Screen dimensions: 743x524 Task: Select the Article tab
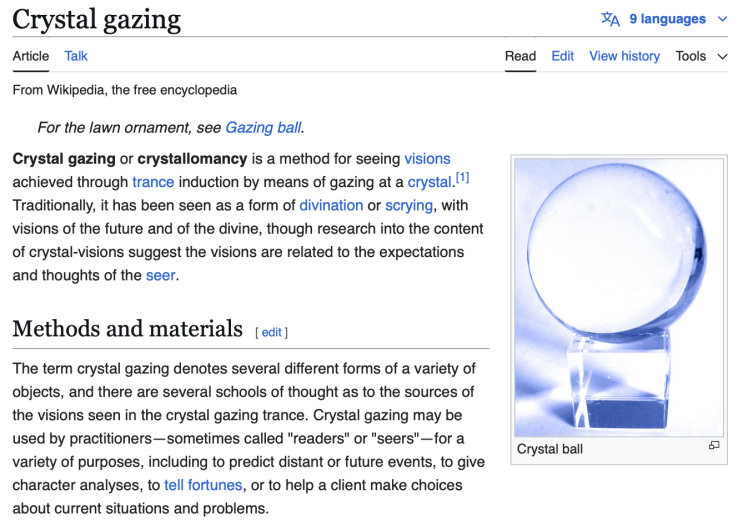[31, 56]
